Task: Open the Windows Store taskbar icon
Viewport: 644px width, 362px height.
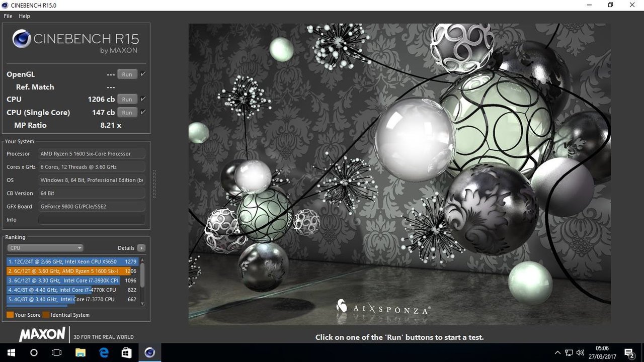Action: tap(126, 352)
